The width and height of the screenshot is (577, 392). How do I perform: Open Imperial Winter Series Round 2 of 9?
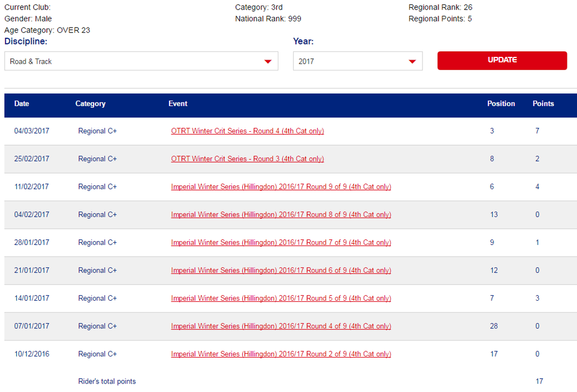pos(281,354)
